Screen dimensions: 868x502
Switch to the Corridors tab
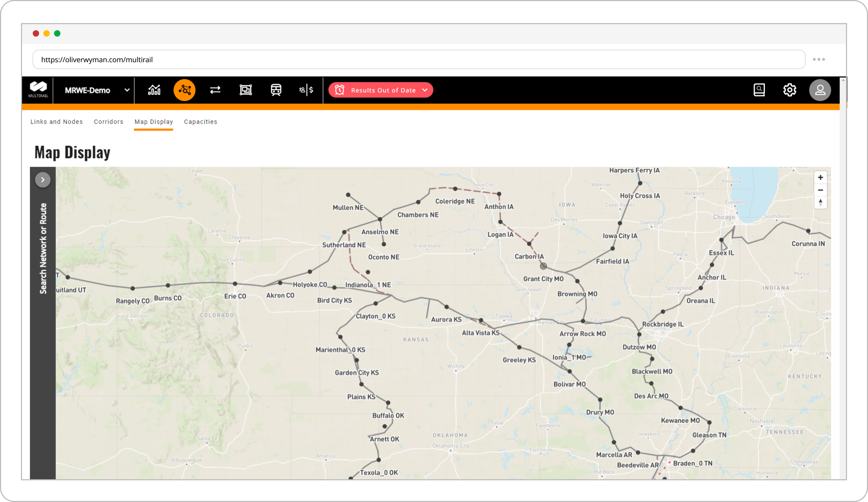[x=108, y=122]
